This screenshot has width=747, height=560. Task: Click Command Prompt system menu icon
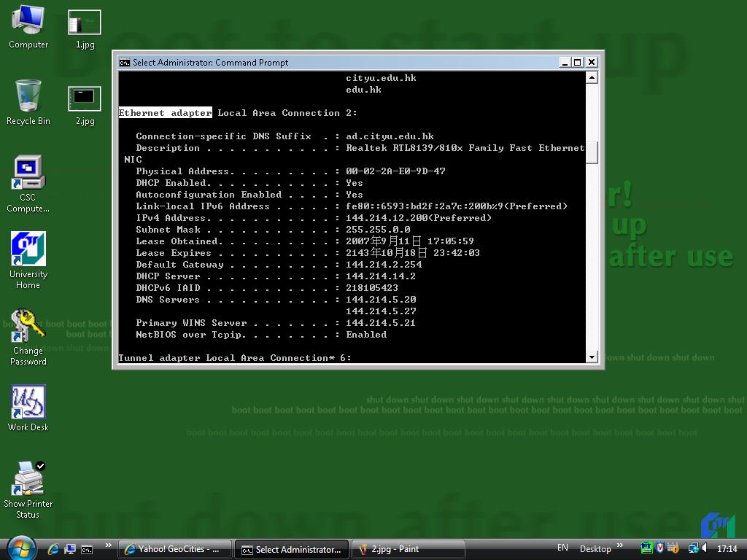pyautogui.click(x=125, y=63)
